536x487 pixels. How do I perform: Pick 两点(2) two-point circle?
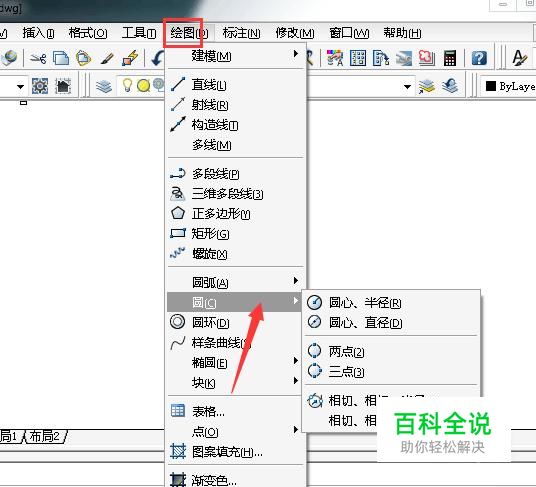[x=391, y=351]
